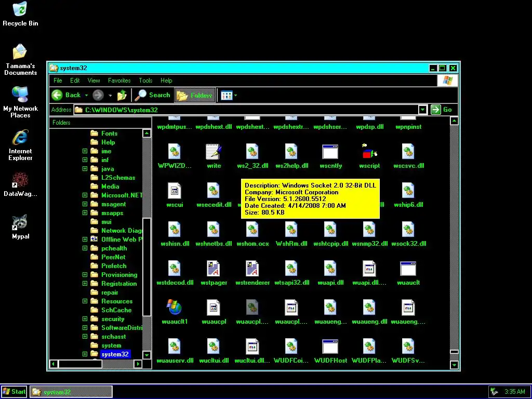Image resolution: width=532 pixels, height=399 pixels.
Task: Select the wstpager file icon
Action: tap(214, 269)
